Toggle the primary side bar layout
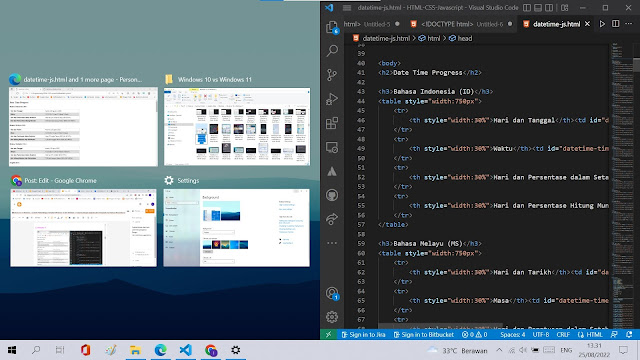The width and height of the screenshot is (640, 360). coord(527,8)
